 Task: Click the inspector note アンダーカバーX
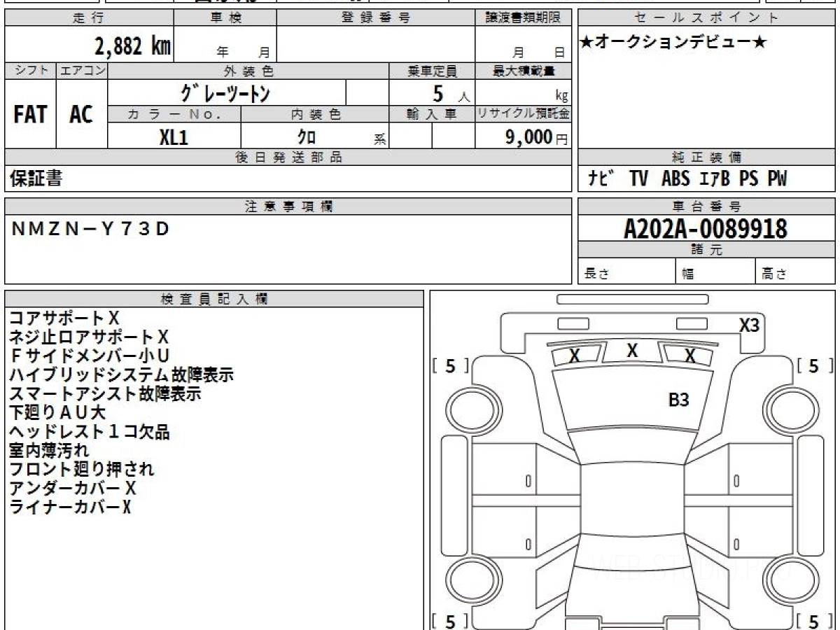(x=72, y=488)
